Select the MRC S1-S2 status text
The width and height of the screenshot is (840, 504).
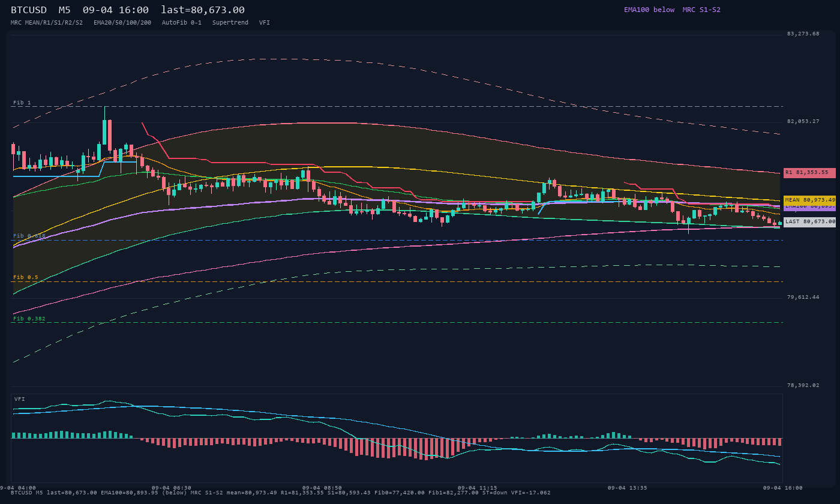click(x=701, y=10)
